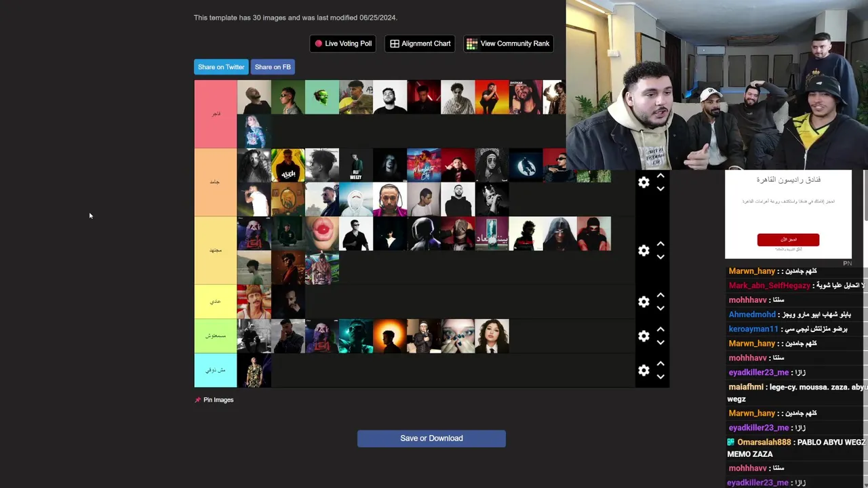Move the مجتهد tier row down with its arrow
868x488 pixels.
[660, 257]
